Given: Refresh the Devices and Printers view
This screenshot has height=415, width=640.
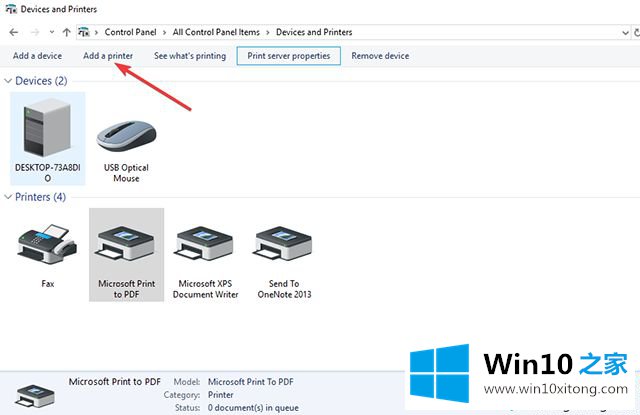Looking at the screenshot, I should (636, 32).
